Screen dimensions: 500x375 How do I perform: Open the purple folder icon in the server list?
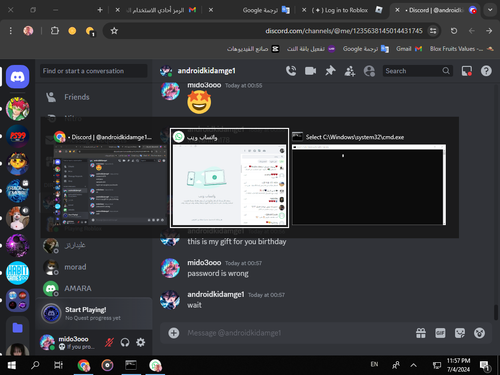coord(18,328)
